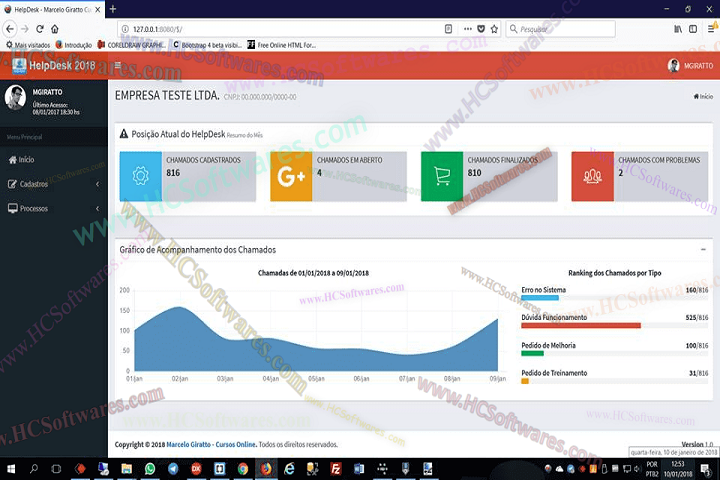Click the Pocket save icon
720x480 pixels.
(x=481, y=29)
